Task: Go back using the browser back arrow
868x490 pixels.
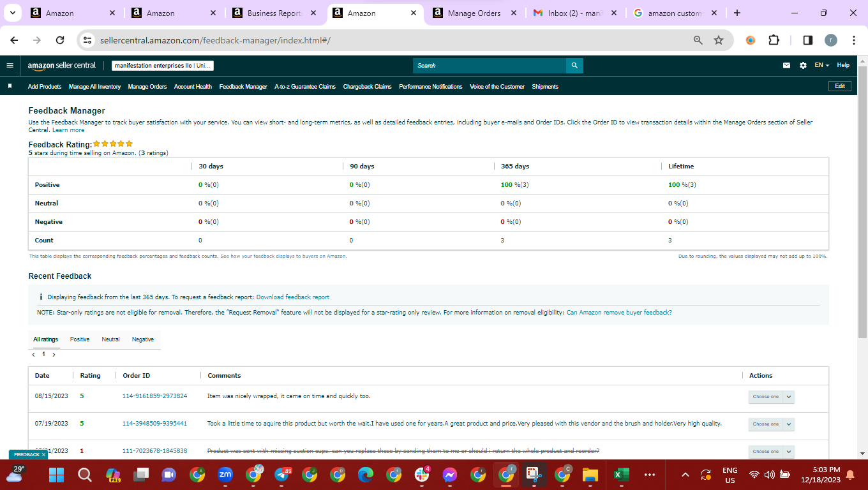Action: coord(15,40)
